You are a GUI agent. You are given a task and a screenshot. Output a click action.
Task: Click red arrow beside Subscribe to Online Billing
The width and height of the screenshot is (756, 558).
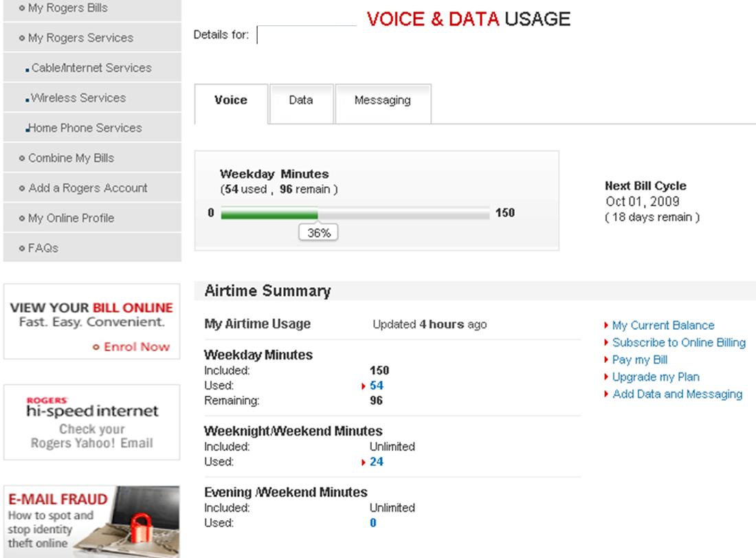(606, 342)
